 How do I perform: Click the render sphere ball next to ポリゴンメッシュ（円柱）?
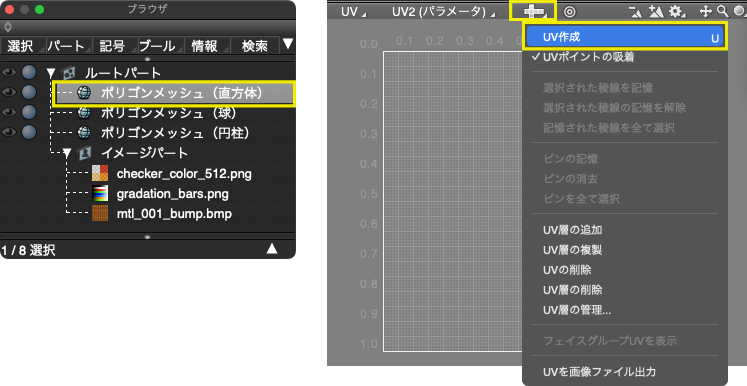[29, 132]
